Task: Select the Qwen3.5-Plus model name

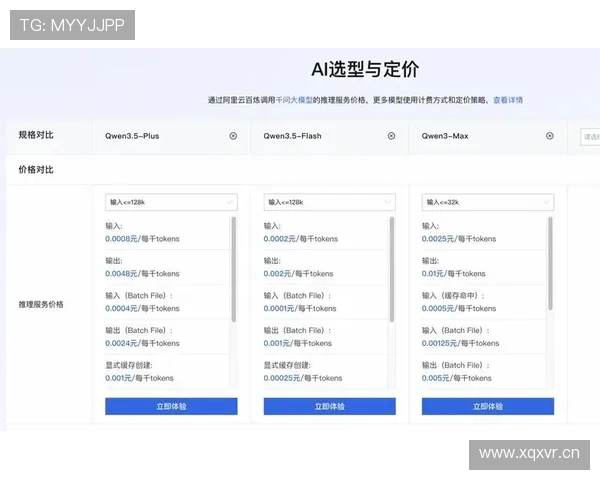Action: 132,136
